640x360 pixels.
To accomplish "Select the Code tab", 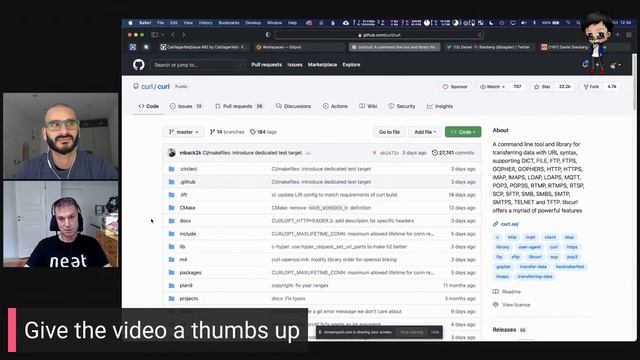I will click(149, 106).
